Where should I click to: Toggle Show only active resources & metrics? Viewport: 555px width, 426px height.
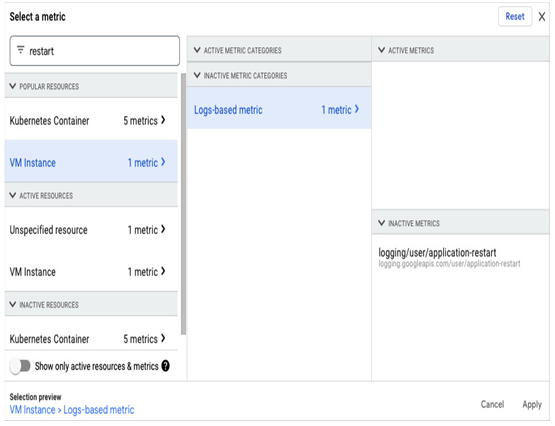pos(20,366)
